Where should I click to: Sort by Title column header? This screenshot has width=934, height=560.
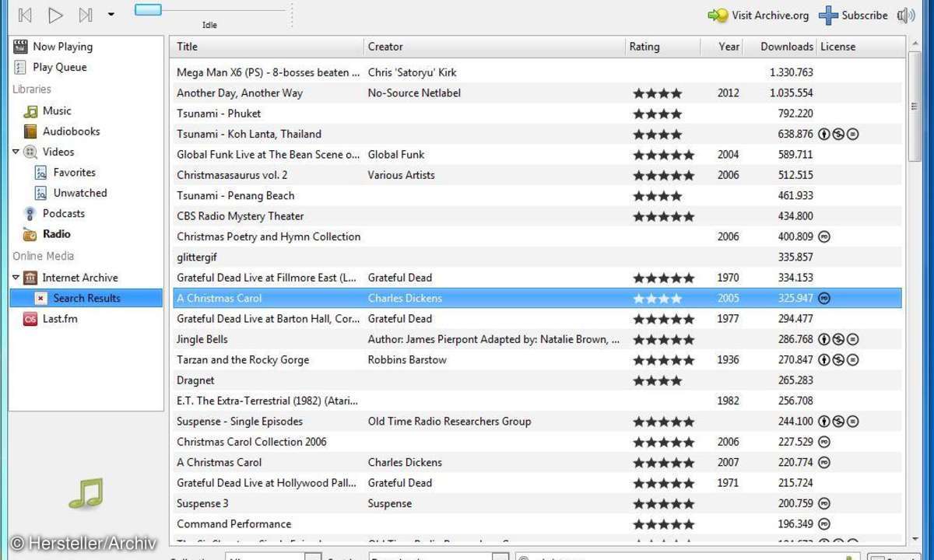pos(267,47)
